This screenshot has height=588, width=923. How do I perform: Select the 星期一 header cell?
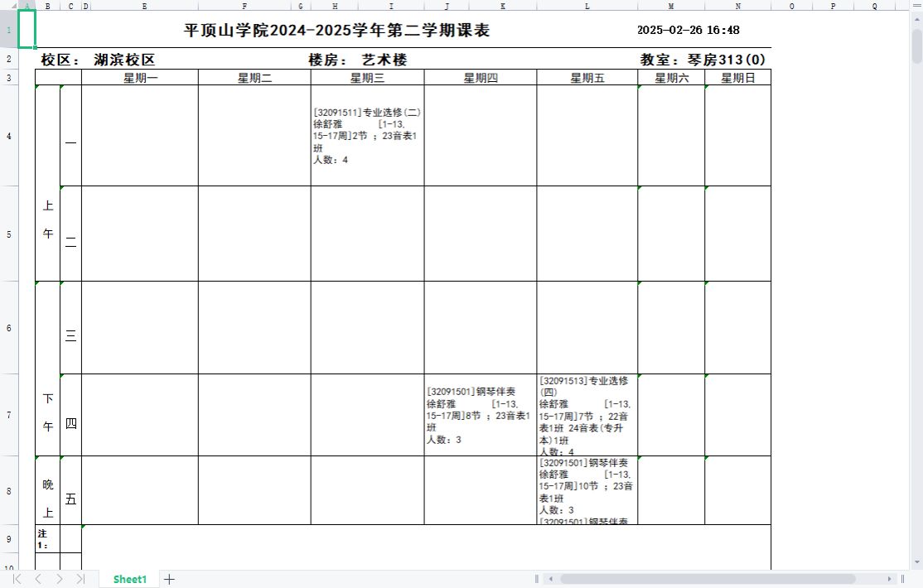(140, 78)
